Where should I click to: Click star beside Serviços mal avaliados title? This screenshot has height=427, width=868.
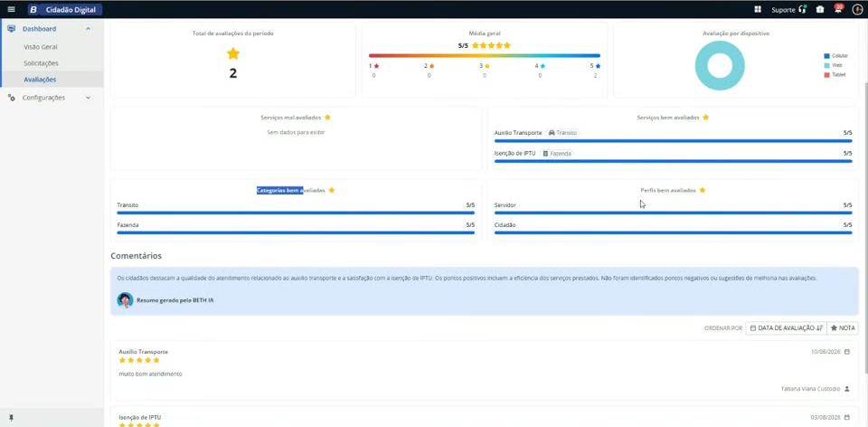click(327, 118)
